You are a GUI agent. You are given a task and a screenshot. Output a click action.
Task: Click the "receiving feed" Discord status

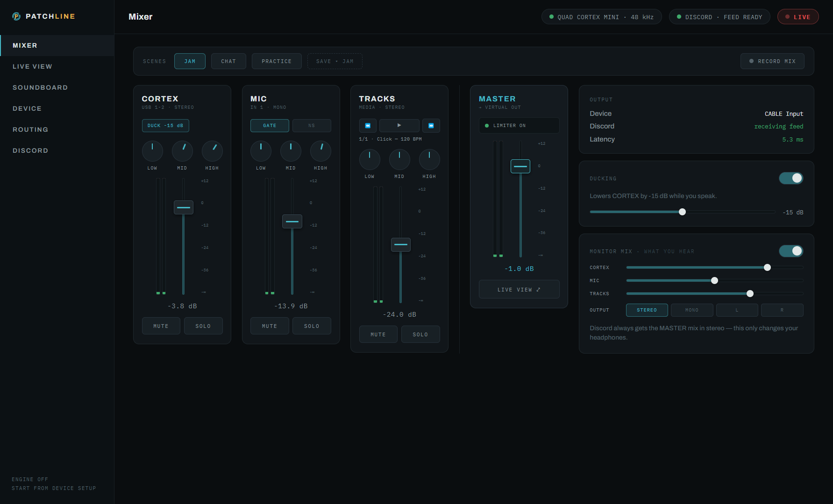point(779,127)
